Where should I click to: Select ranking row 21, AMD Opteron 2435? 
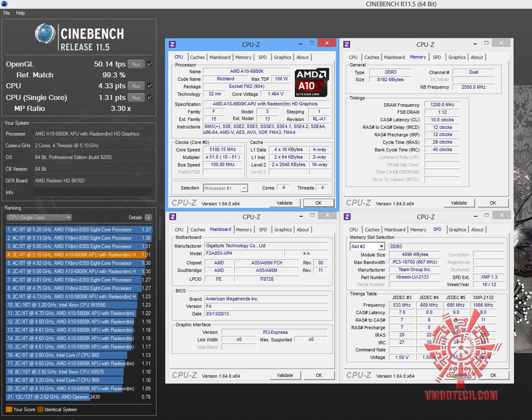point(79,397)
